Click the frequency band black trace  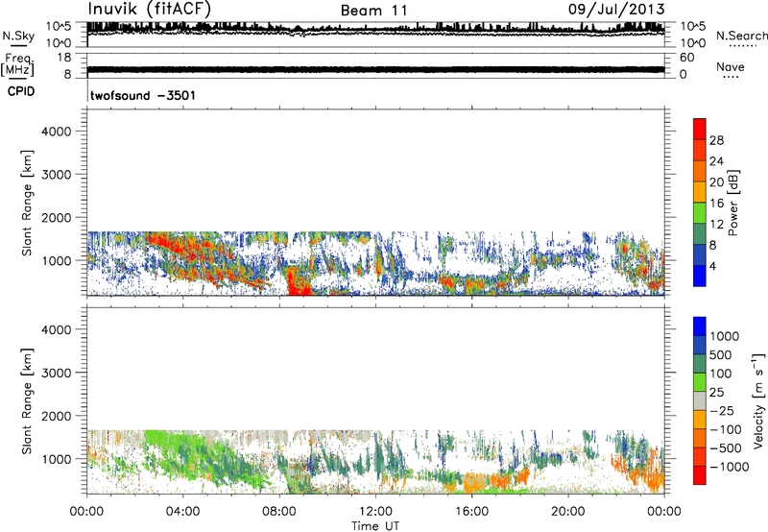(x=375, y=69)
